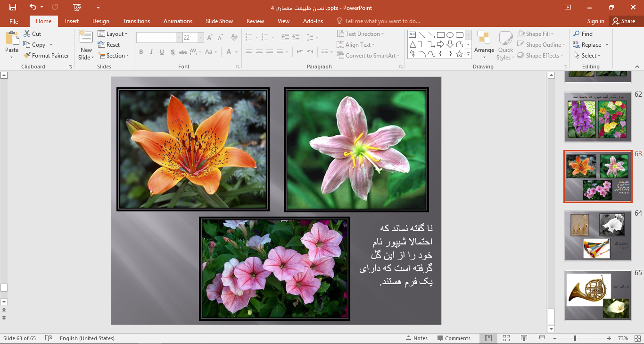This screenshot has width=644, height=344.
Task: Toggle Normal view in status bar
Action: (x=488, y=338)
